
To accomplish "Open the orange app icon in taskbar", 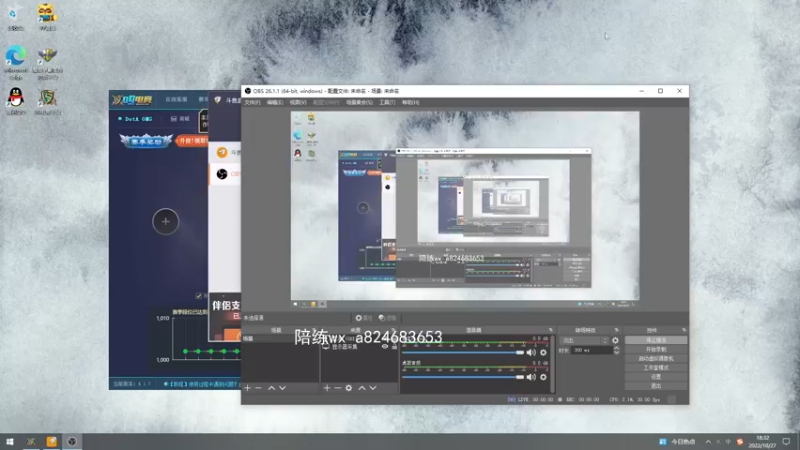I will click(x=52, y=442).
